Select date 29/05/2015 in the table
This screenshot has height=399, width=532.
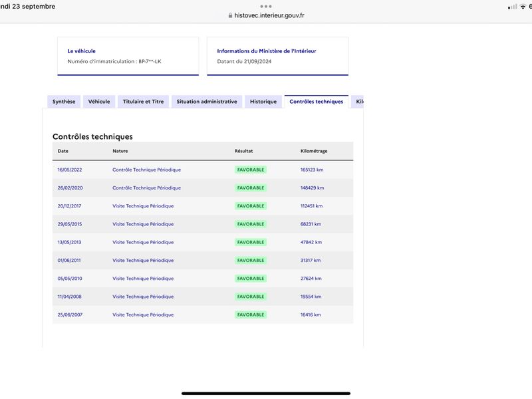70,224
